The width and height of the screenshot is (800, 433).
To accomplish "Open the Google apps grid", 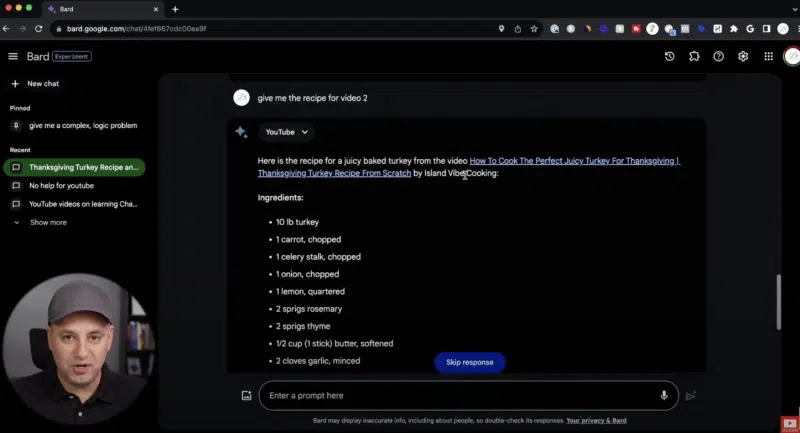I will click(x=767, y=57).
